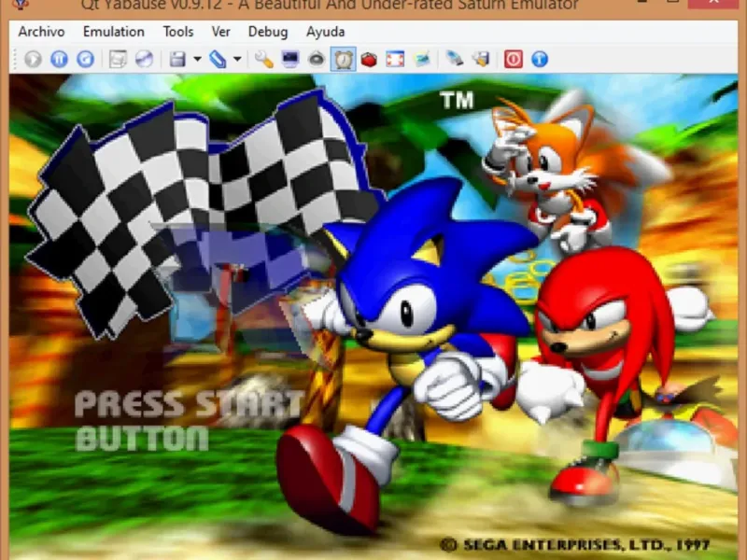Click the floppy-with-folder toolbar icon
Screen dimensions: 747x560
481,59
